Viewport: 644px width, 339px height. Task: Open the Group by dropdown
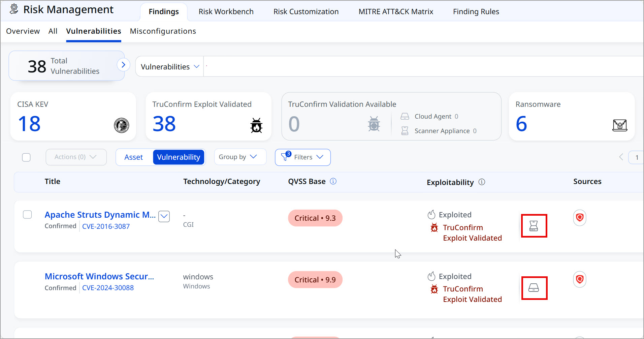click(x=240, y=157)
